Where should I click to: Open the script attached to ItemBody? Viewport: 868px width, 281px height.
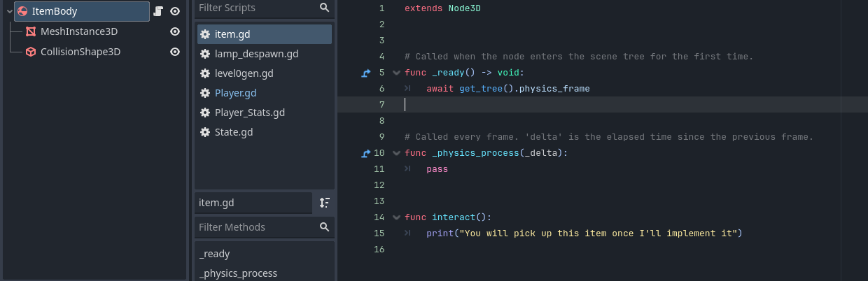click(x=158, y=11)
